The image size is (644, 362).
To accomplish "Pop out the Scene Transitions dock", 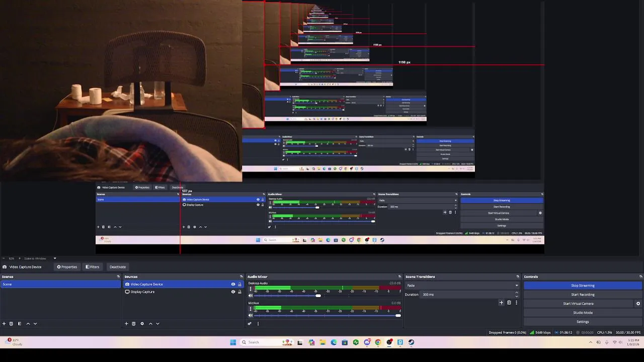I will click(x=518, y=277).
